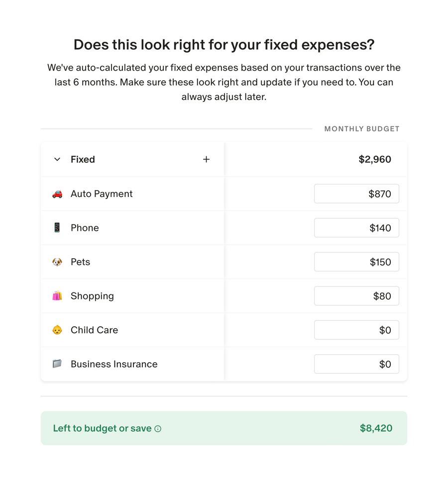Screen dimensions: 448x484
Task: Select the Pets dog icon
Action: pos(57,262)
